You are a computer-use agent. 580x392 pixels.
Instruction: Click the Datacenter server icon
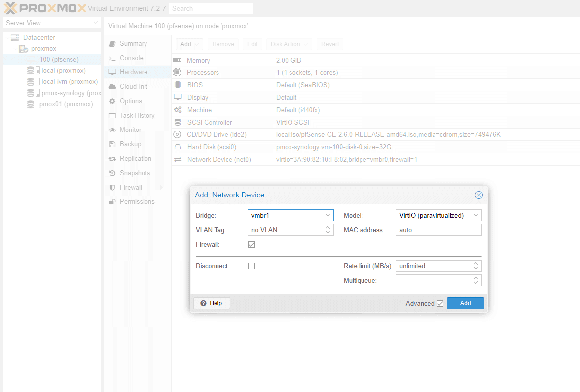(x=15, y=37)
